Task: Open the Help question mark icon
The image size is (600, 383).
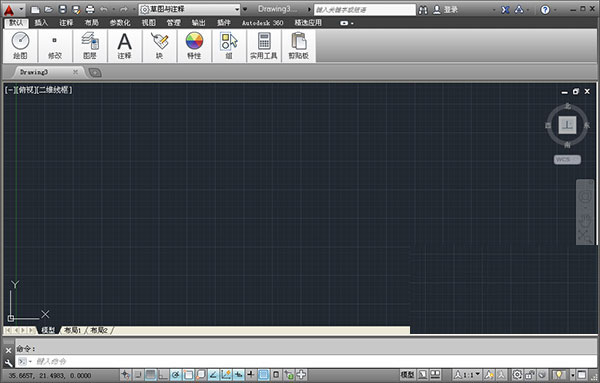Action: (545, 10)
